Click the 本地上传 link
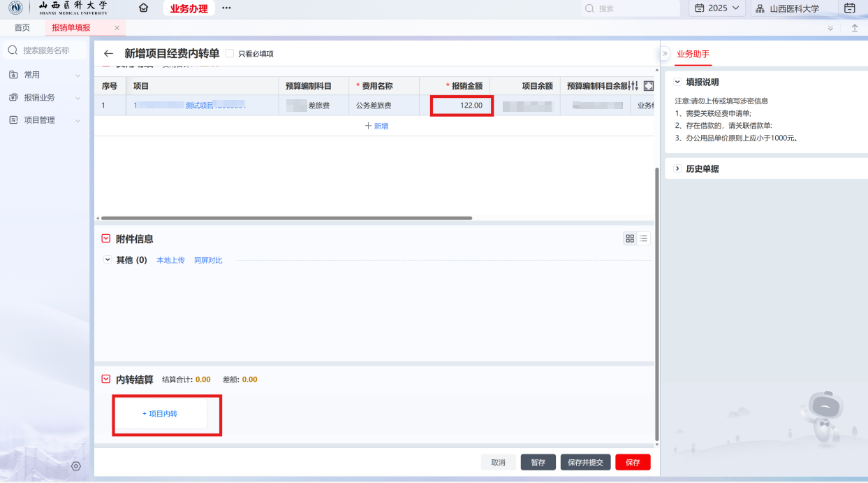 (170, 260)
